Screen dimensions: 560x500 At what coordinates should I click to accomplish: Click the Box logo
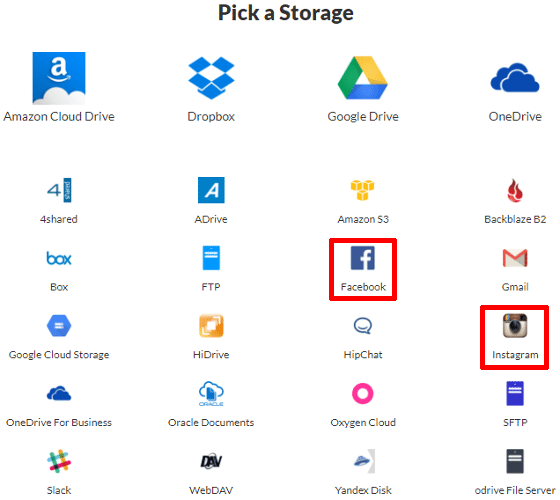[59, 258]
